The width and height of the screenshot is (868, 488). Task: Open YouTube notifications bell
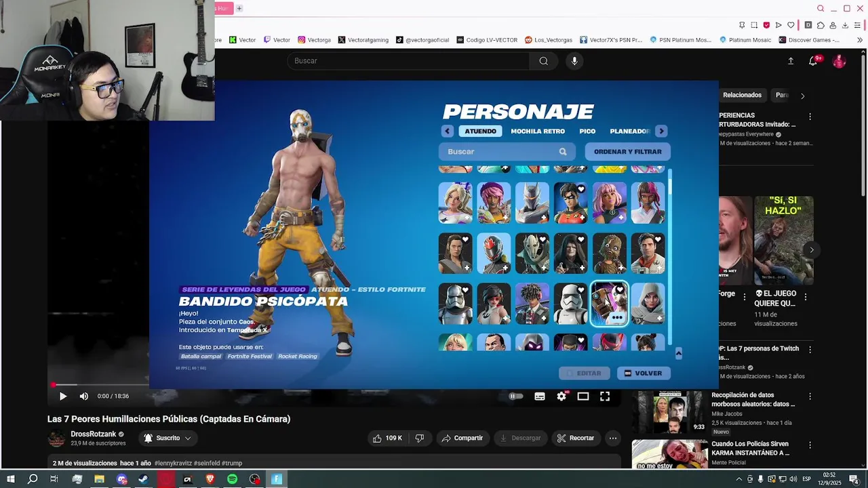[x=813, y=61]
